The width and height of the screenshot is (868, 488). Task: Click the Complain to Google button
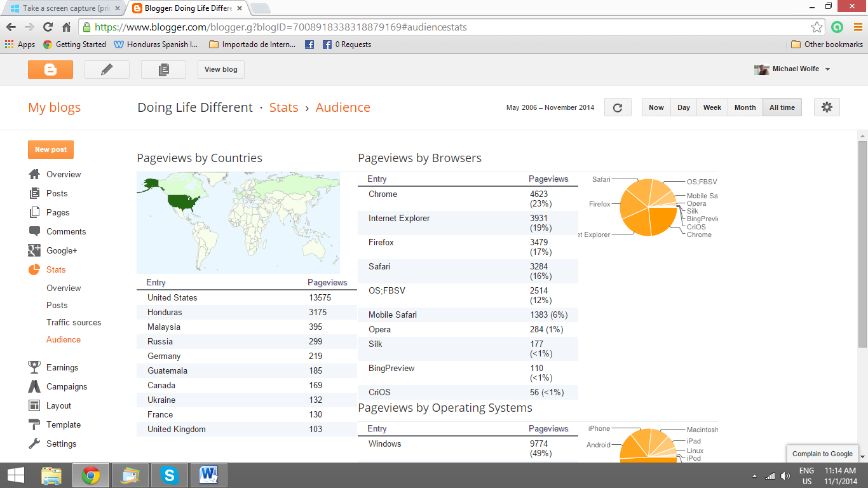tap(822, 454)
